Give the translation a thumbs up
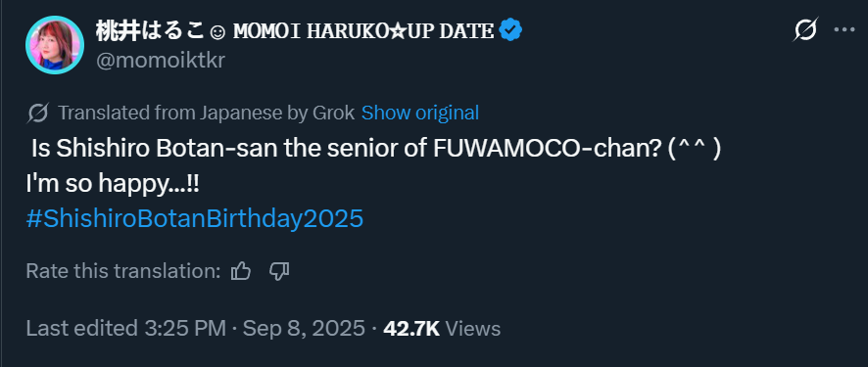Screen dimensions: 868x367 241,271
